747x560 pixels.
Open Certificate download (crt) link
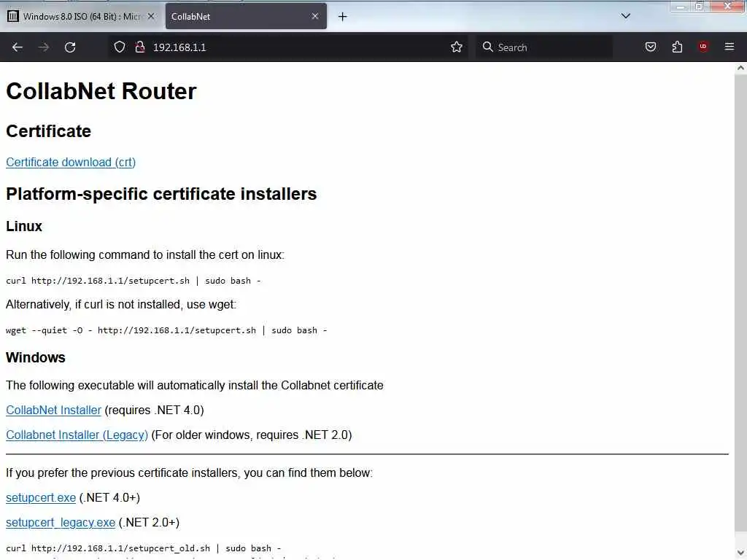[x=71, y=163]
